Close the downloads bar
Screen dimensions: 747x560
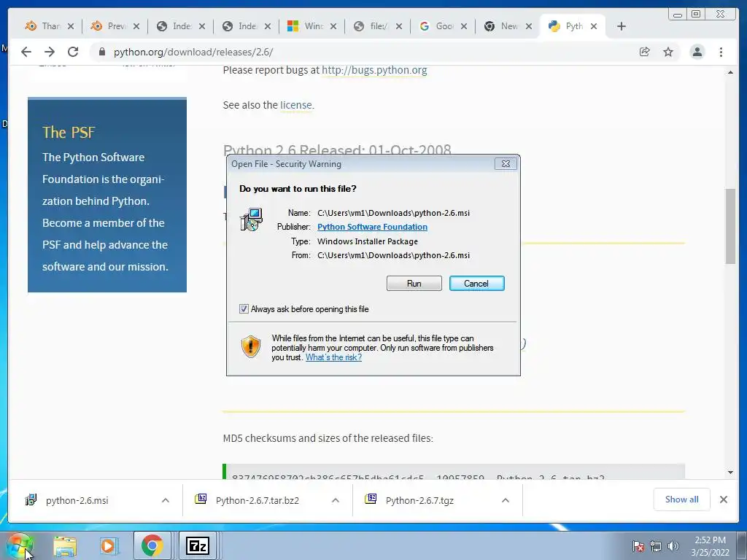(723, 499)
